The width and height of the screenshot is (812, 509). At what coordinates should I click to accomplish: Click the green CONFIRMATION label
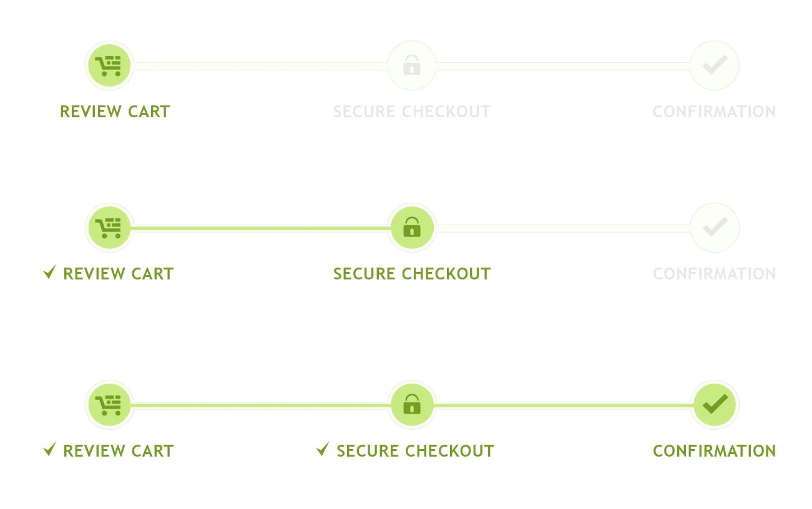pyautogui.click(x=715, y=452)
